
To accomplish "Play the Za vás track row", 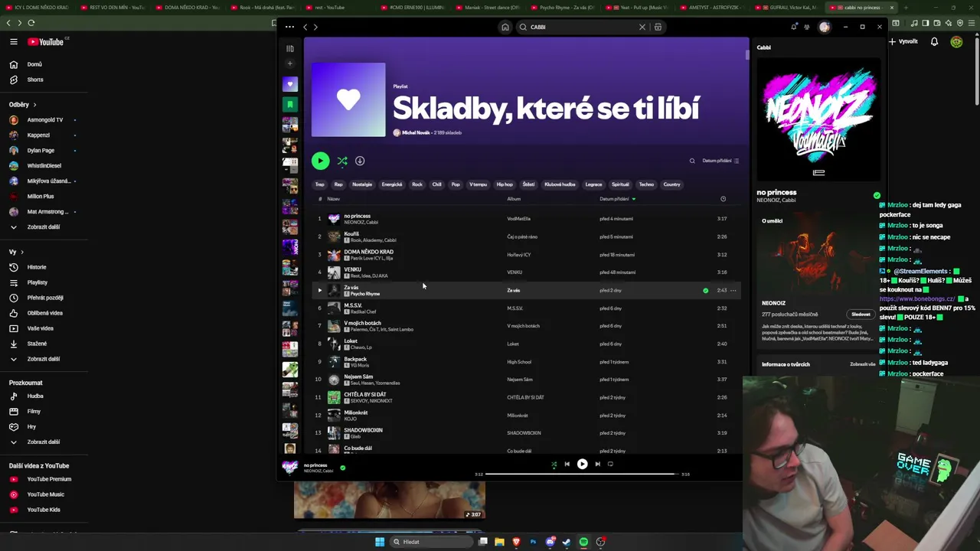I will tap(320, 290).
